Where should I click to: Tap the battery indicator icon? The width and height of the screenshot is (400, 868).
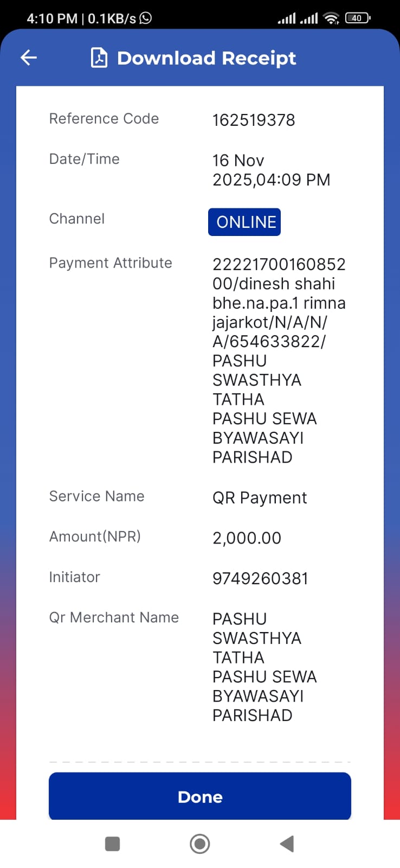point(358,18)
